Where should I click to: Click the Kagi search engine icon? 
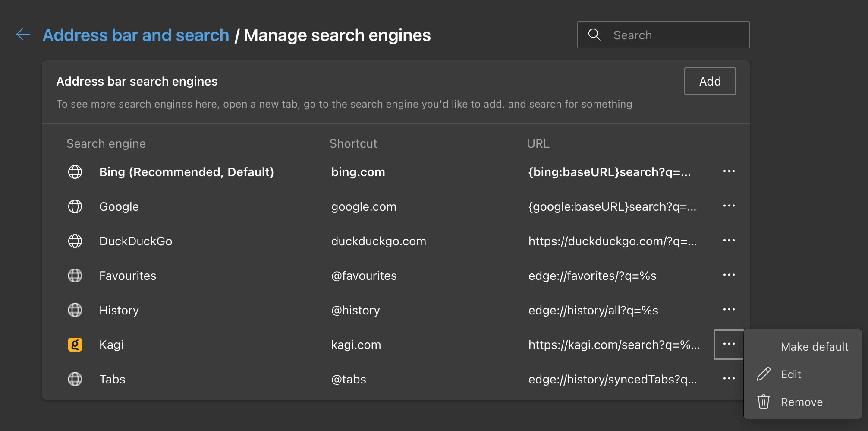coord(75,345)
